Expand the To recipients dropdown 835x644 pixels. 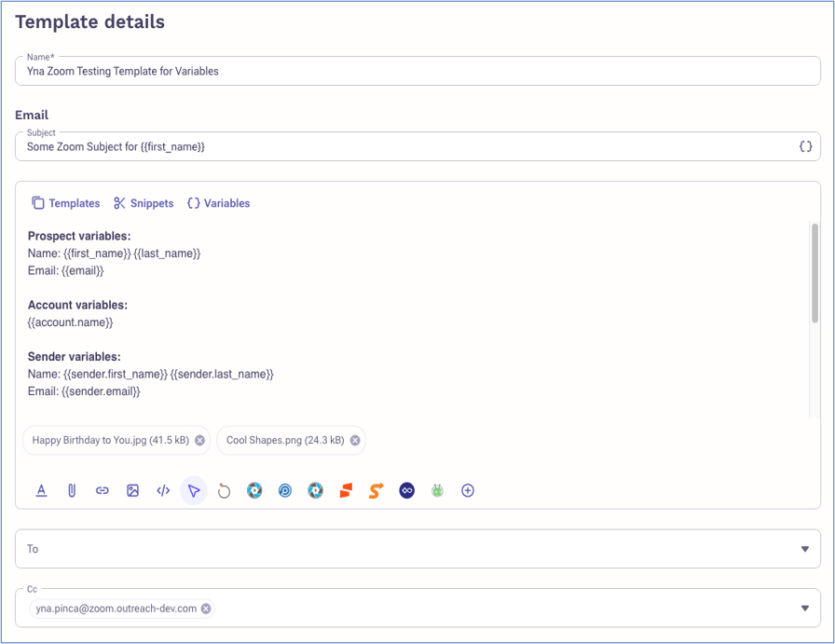click(807, 549)
